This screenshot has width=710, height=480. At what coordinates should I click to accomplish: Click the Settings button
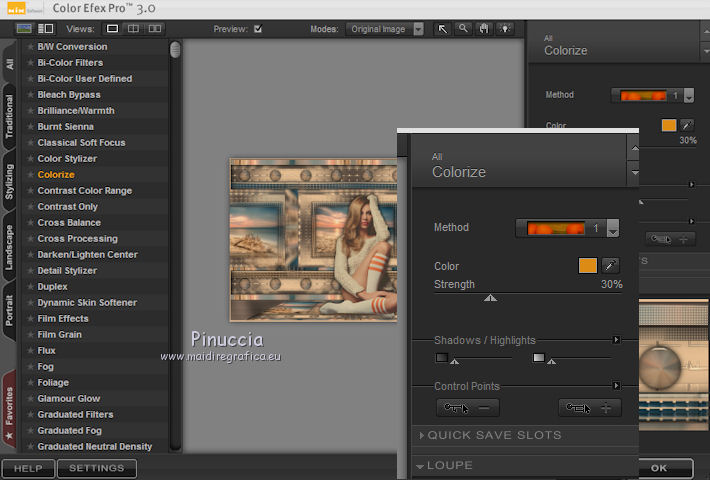tap(97, 468)
